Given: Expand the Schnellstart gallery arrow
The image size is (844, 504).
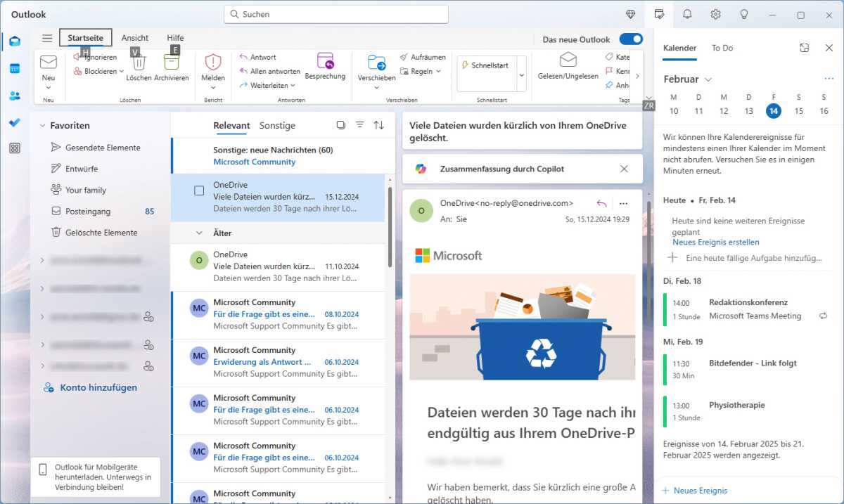Looking at the screenshot, I should tap(521, 75).
